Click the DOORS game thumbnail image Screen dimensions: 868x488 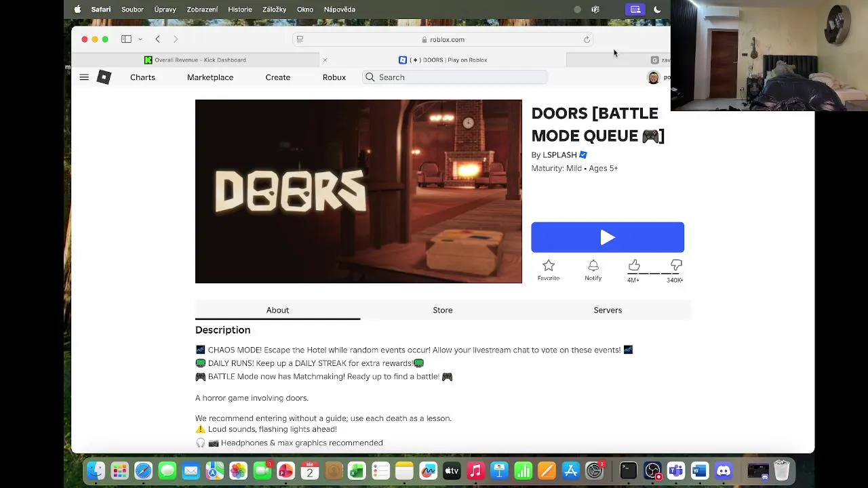pos(359,191)
